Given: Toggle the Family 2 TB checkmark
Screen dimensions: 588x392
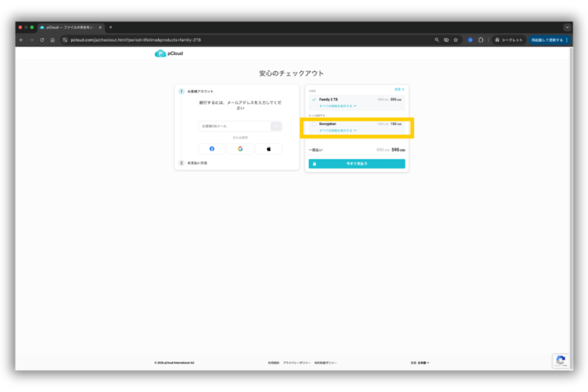Looking at the screenshot, I should pyautogui.click(x=313, y=99).
